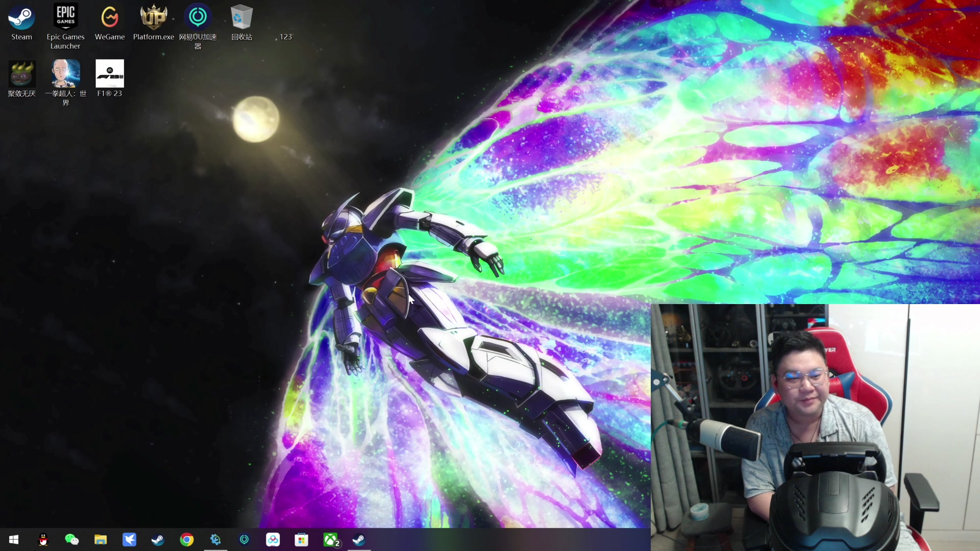Open File Explorer from the taskbar

pos(101,540)
